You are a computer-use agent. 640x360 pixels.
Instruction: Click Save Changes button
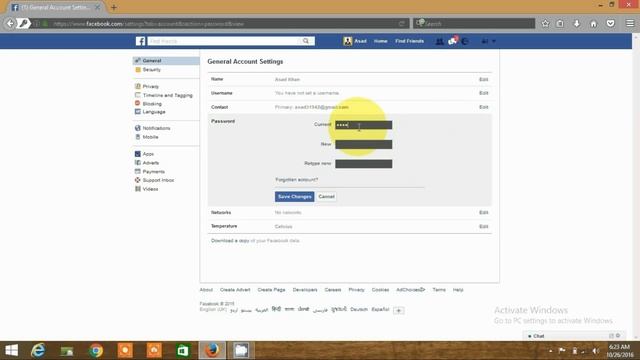coord(294,197)
